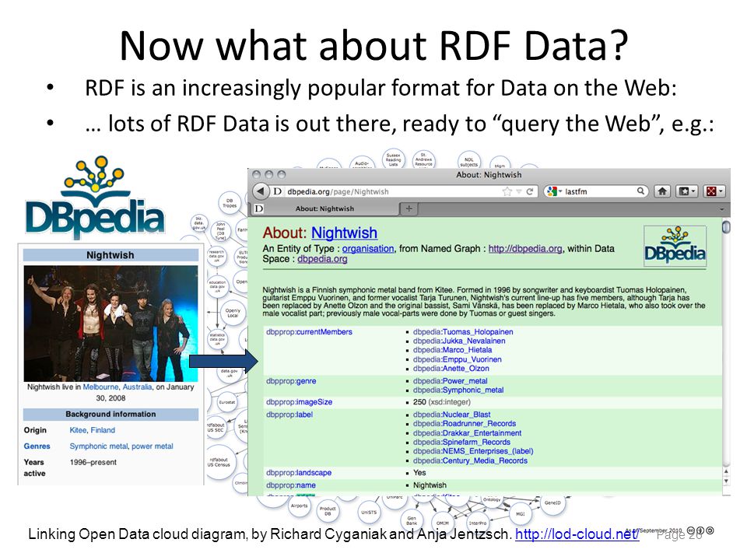Image resolution: width=747 pixels, height=560 pixels.
Task: Open dbpedia:NEMS_Enterprises_(label) link
Action: (x=473, y=451)
